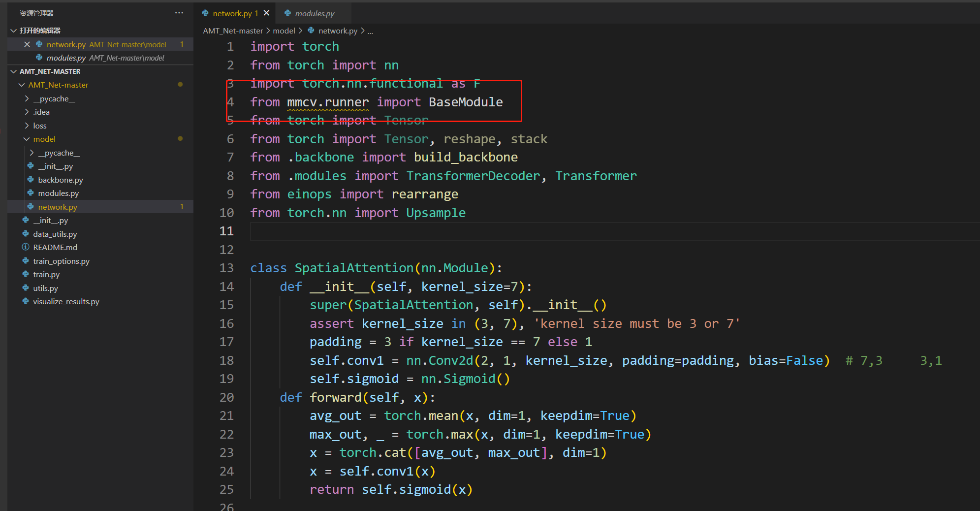Click the Python icon beside utils.py
This screenshot has height=511, width=980.
tap(25, 288)
